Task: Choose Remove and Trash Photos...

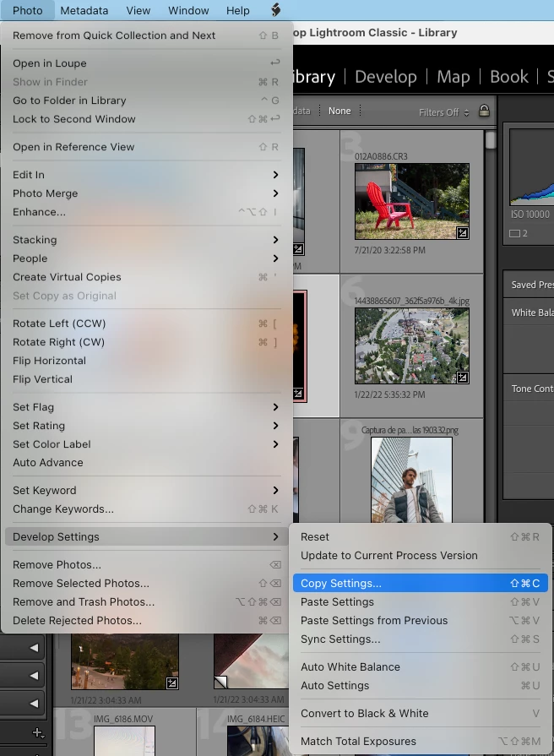Action: [x=145, y=601]
